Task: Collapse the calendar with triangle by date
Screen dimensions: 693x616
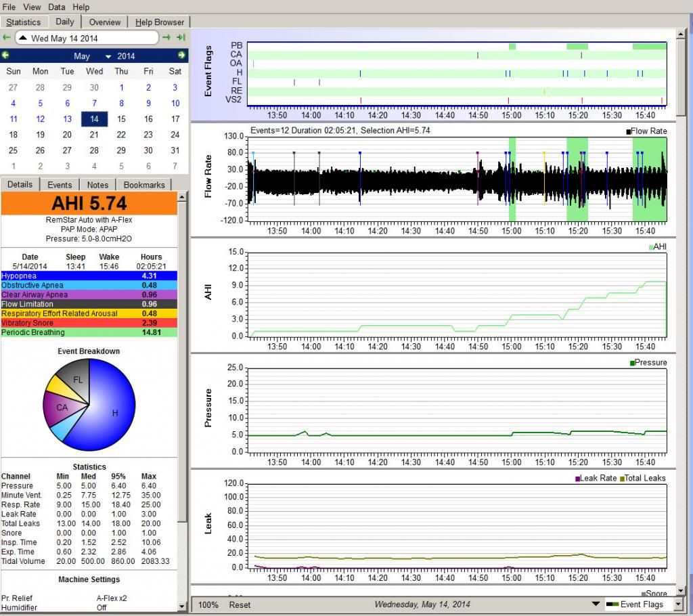Action: coord(22,38)
